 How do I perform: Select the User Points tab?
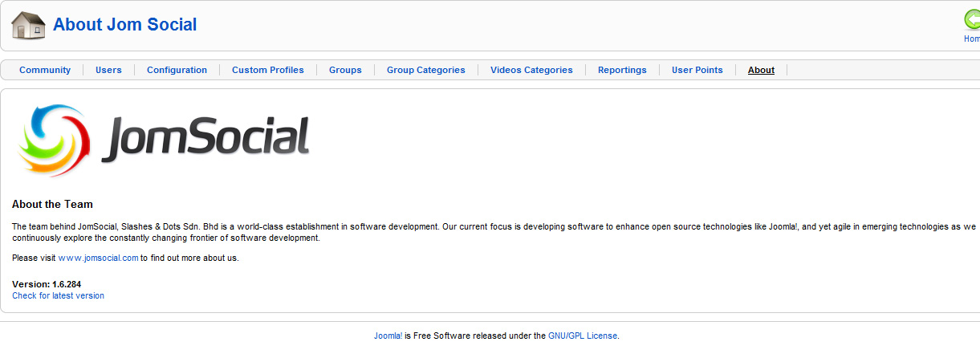697,70
